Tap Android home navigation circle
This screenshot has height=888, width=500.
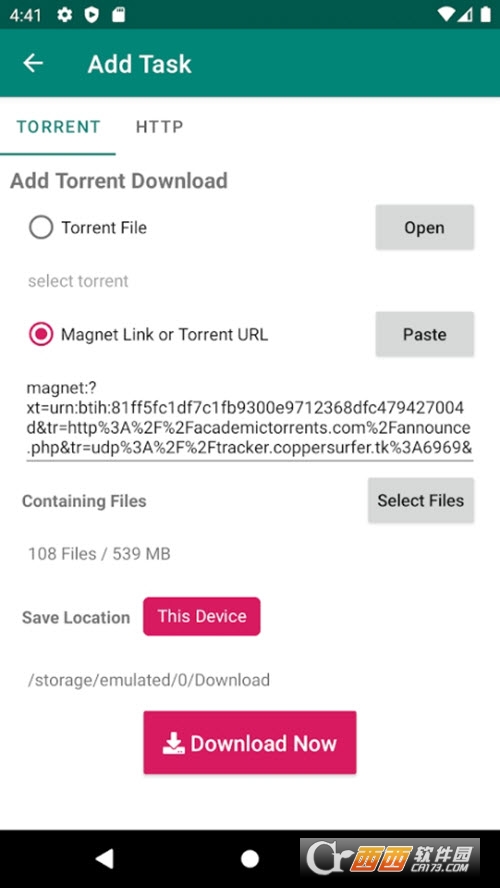pos(250,859)
